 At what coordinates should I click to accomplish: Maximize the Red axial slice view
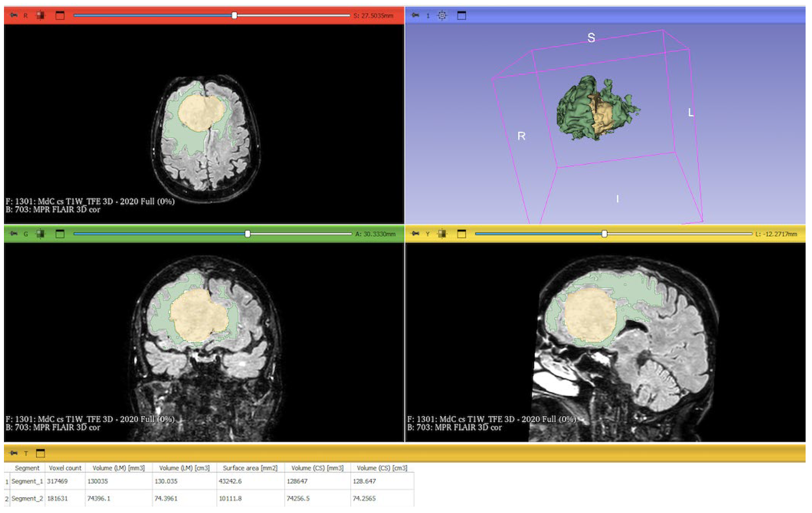coord(60,15)
